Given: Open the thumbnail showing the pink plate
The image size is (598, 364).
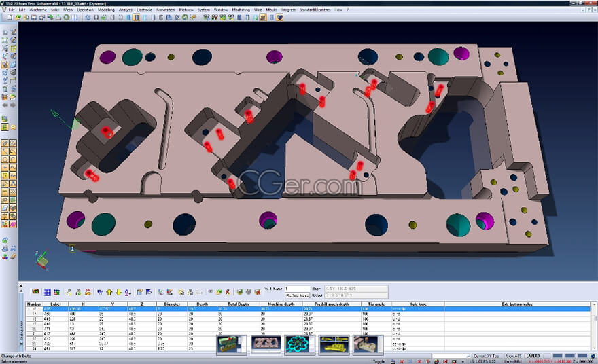Looking at the screenshot, I should coord(266,344).
